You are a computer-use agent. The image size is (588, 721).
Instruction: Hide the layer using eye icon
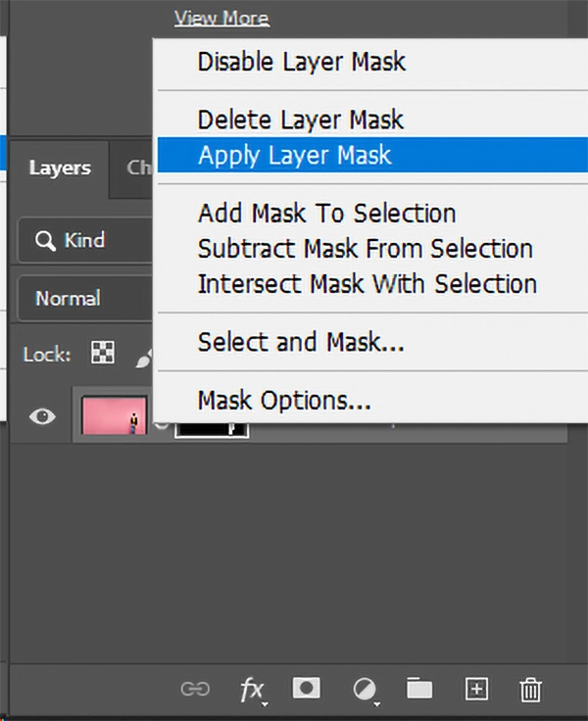[42, 416]
